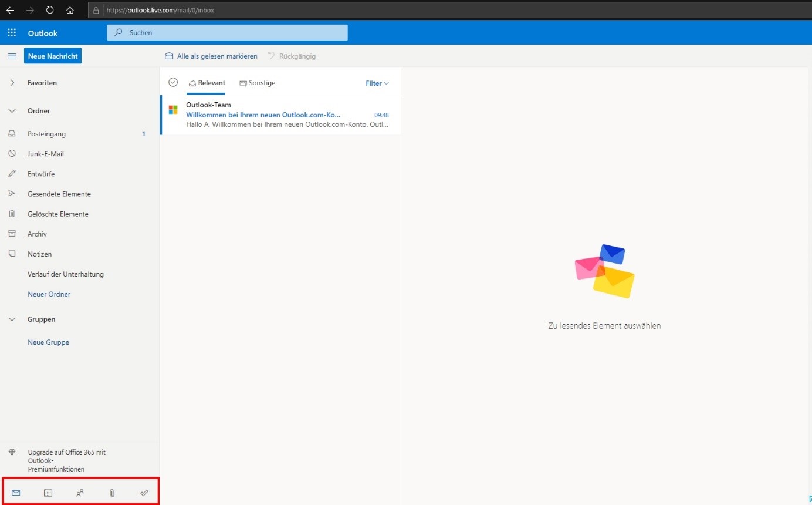Click the Notizen sticky note icon
The height and width of the screenshot is (505, 812).
(x=12, y=254)
